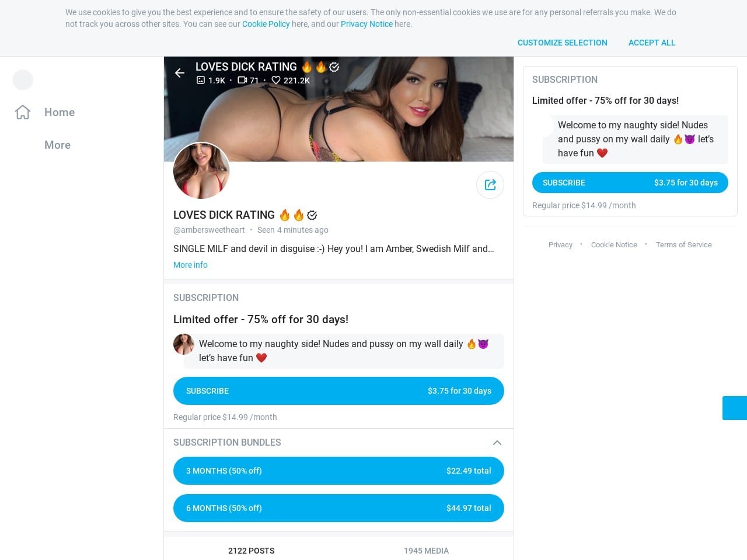The height and width of the screenshot is (560, 747).
Task: Open the Cookie Policy link in banner
Action: click(266, 24)
